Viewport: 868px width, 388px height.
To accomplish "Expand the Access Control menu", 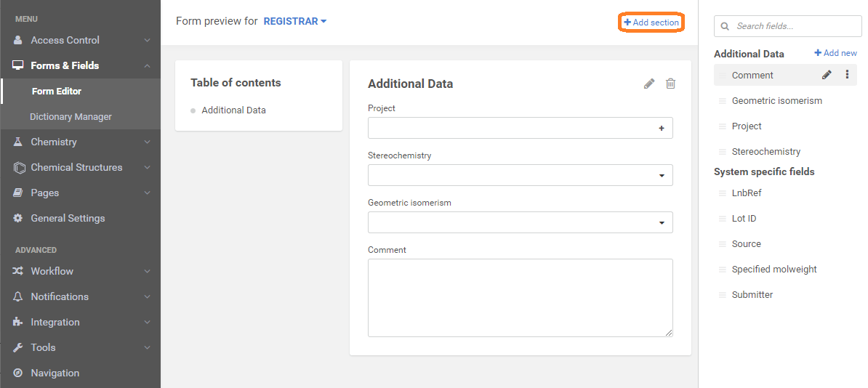I will (x=80, y=40).
